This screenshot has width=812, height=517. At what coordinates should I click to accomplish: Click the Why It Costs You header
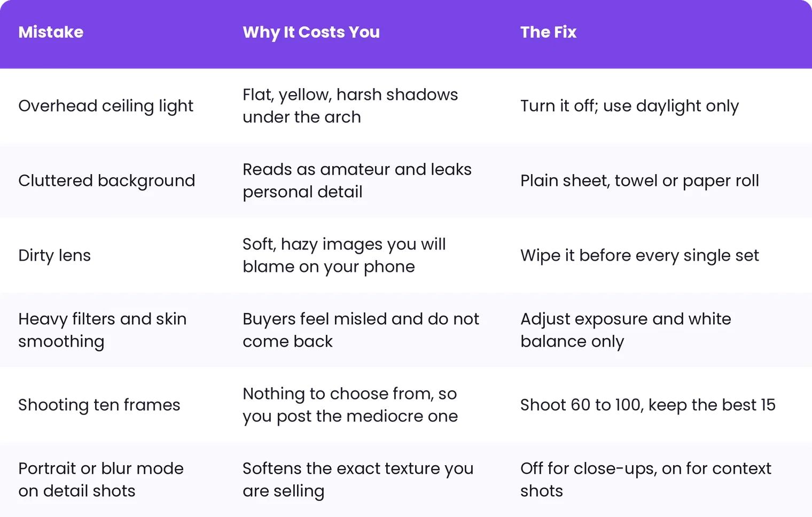[311, 33]
